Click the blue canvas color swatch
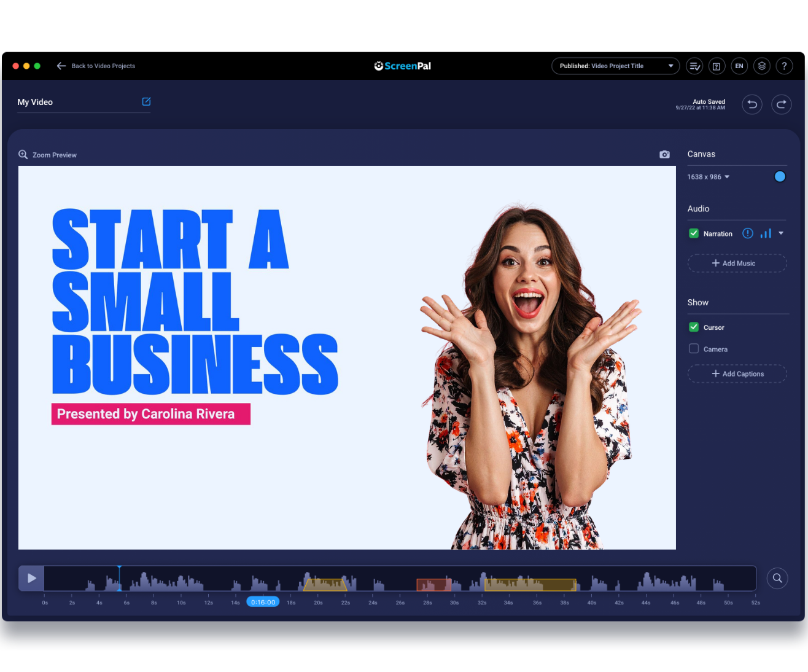The height and width of the screenshot is (672, 808). (780, 176)
